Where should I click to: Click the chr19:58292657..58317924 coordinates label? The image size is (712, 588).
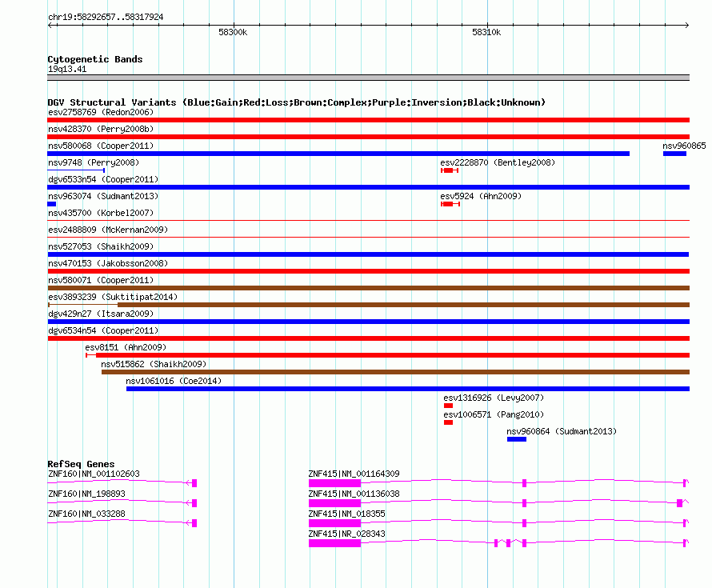106,18
